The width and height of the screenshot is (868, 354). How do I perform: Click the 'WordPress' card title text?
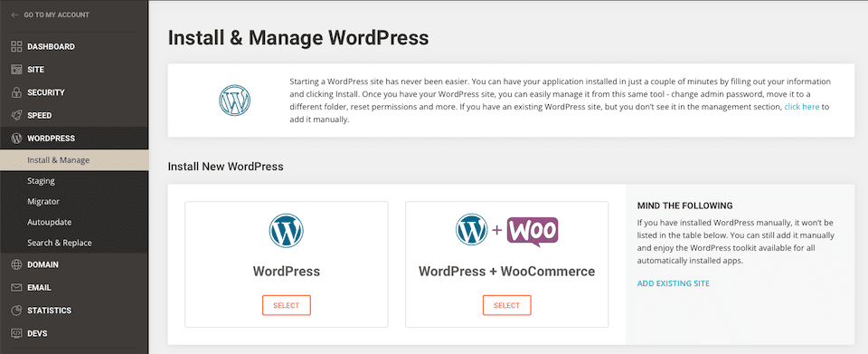[x=287, y=272]
